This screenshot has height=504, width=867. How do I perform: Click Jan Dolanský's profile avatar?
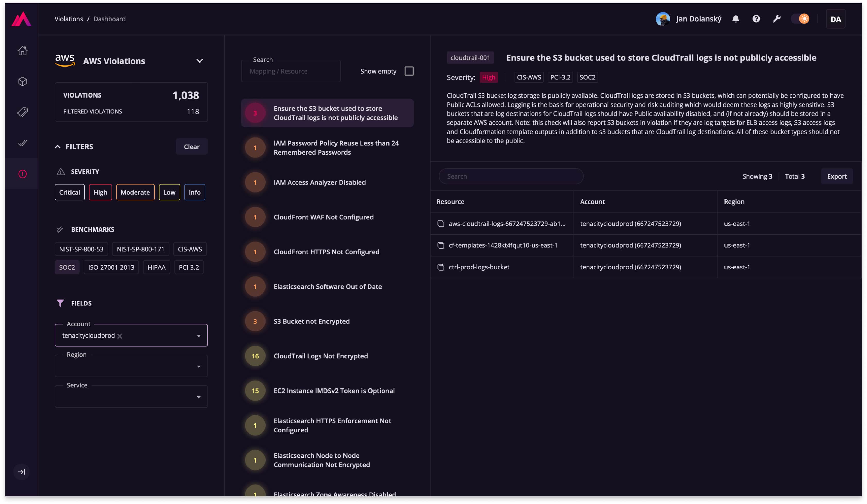pyautogui.click(x=663, y=19)
